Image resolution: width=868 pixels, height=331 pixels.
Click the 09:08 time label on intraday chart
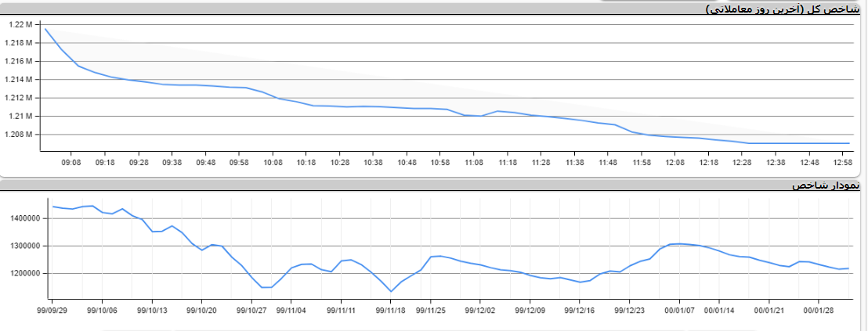click(71, 162)
